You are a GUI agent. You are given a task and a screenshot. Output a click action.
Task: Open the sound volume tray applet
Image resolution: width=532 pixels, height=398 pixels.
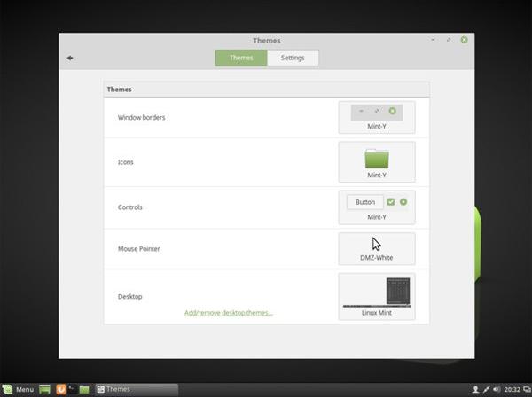[496, 389]
